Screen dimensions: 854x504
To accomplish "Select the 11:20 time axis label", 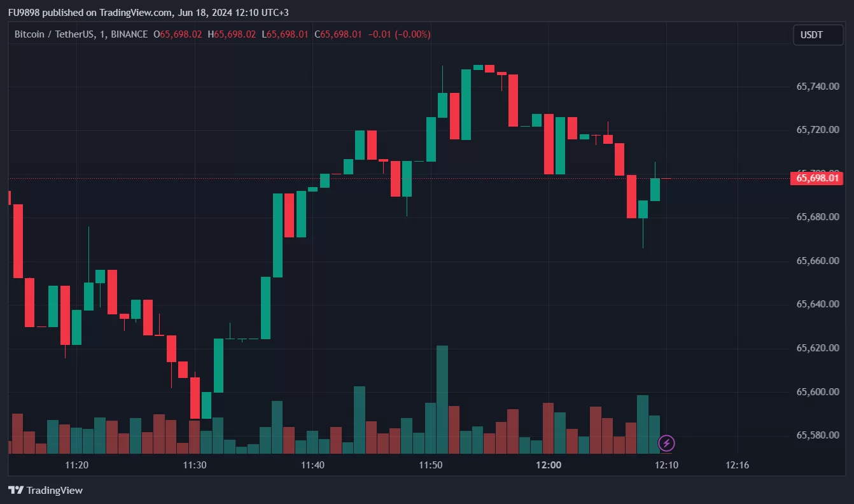I will click(x=76, y=465).
